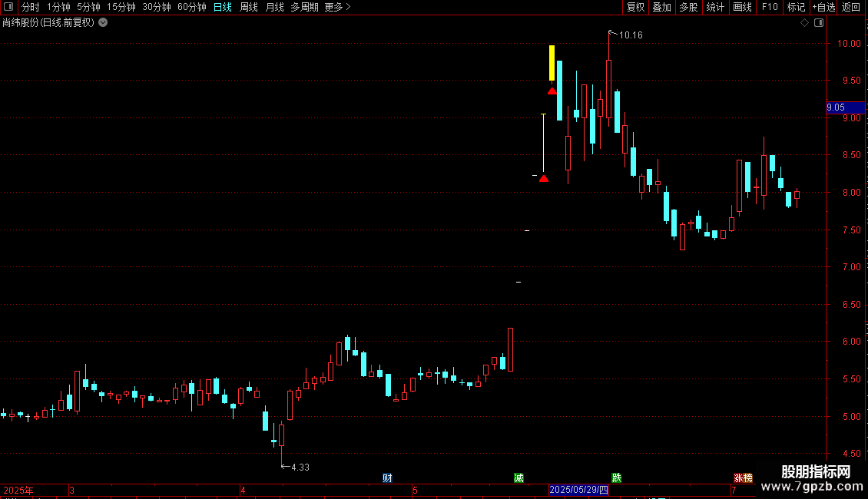The height and width of the screenshot is (499, 868).
Task: Open the 复权 adjustment menu
Action: pos(635,7)
